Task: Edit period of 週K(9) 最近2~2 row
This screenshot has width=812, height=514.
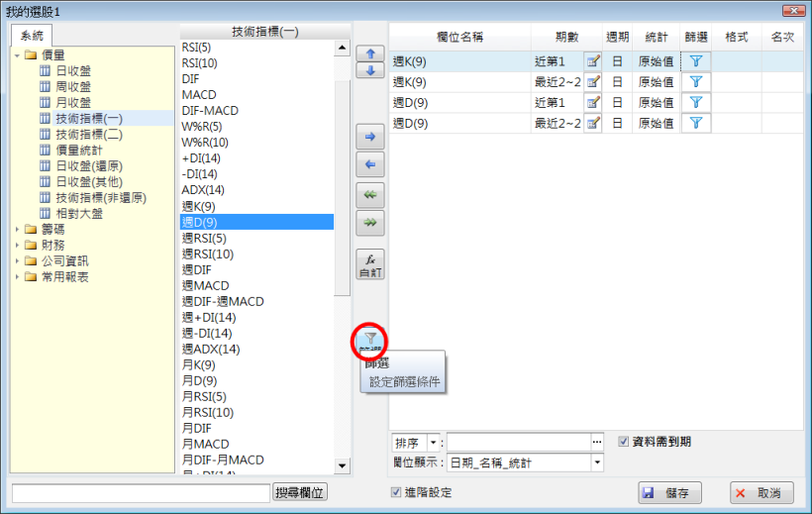Action: (593, 82)
